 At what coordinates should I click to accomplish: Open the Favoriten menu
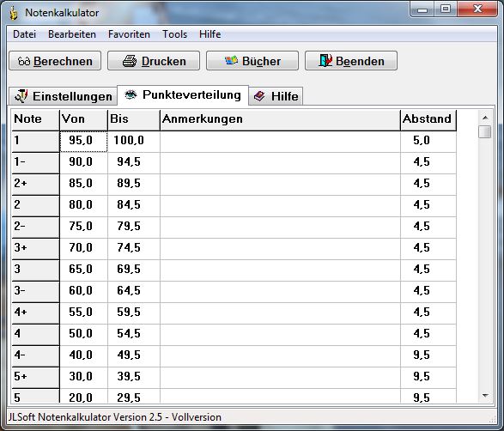coord(129,34)
